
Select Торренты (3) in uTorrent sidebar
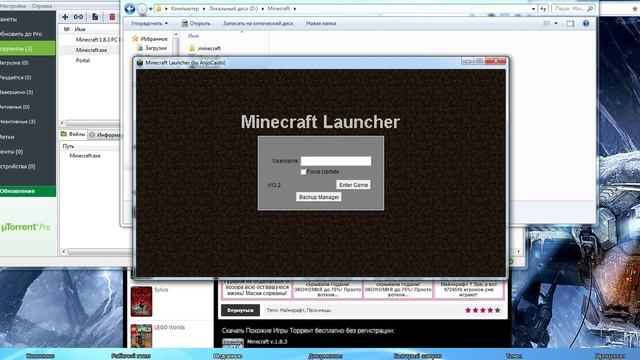[x=27, y=49]
